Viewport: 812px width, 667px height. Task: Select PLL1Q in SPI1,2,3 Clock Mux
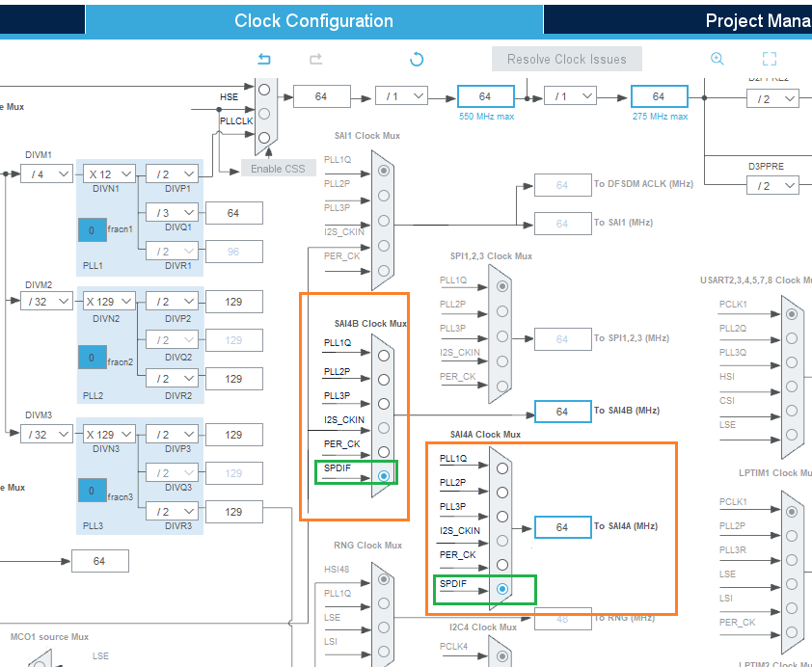(502, 286)
